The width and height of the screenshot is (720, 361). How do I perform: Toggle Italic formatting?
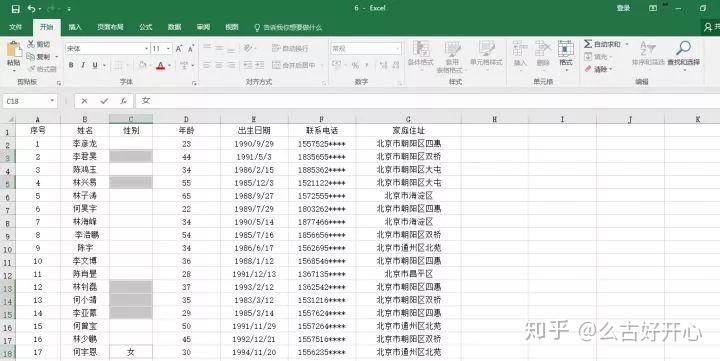pos(83,65)
